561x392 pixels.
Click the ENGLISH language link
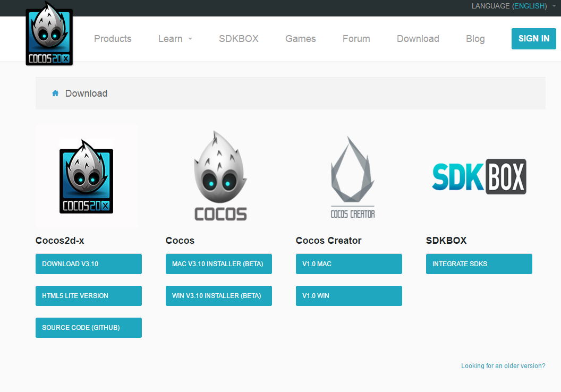530,6
